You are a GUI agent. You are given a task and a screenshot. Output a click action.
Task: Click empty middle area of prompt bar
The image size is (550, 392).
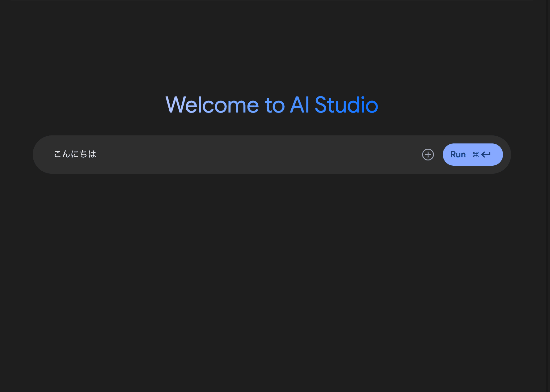[x=247, y=154]
